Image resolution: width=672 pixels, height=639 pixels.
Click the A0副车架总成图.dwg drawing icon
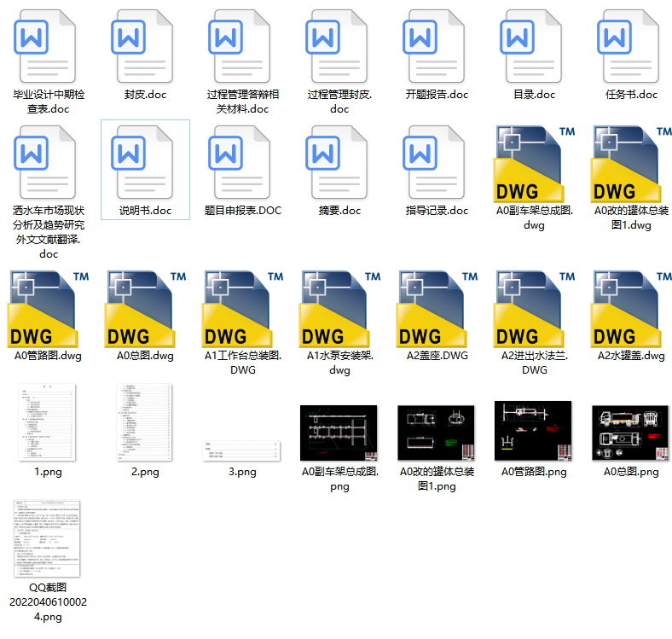click(x=534, y=163)
